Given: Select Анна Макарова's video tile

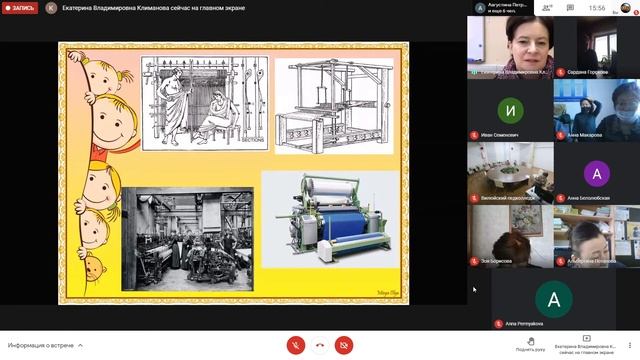Looking at the screenshot, I should pos(597,110).
